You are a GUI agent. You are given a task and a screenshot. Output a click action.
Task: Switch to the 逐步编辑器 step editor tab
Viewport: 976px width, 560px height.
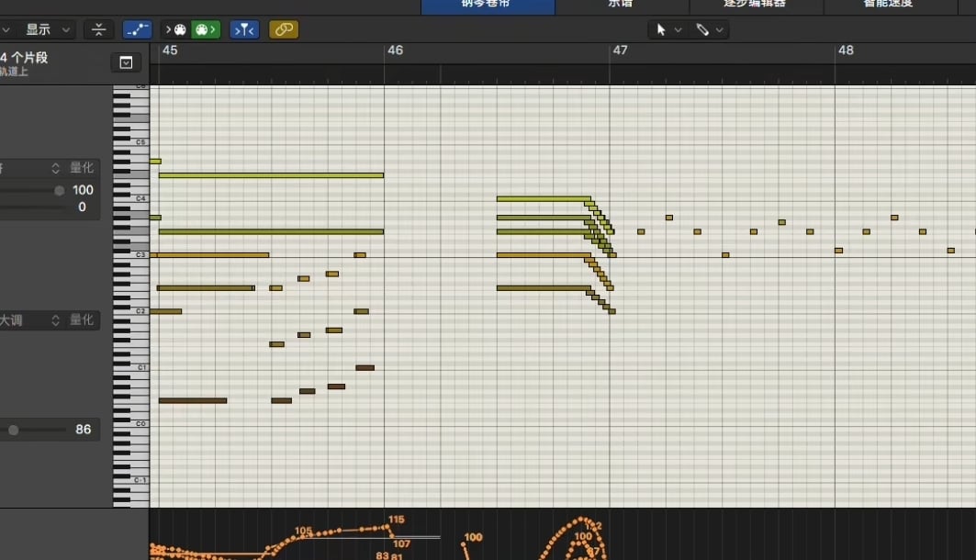(756, 5)
